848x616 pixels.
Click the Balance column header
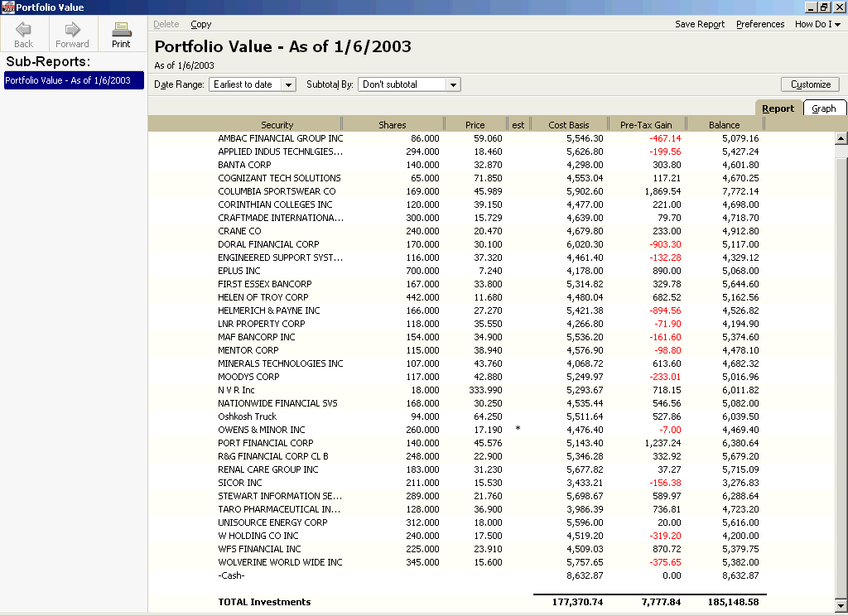pos(724,125)
